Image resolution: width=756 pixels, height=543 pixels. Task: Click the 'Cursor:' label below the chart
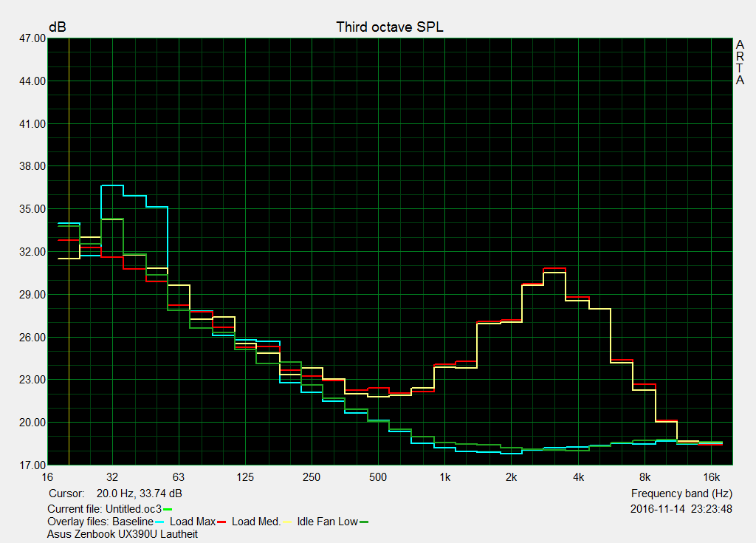(66, 494)
